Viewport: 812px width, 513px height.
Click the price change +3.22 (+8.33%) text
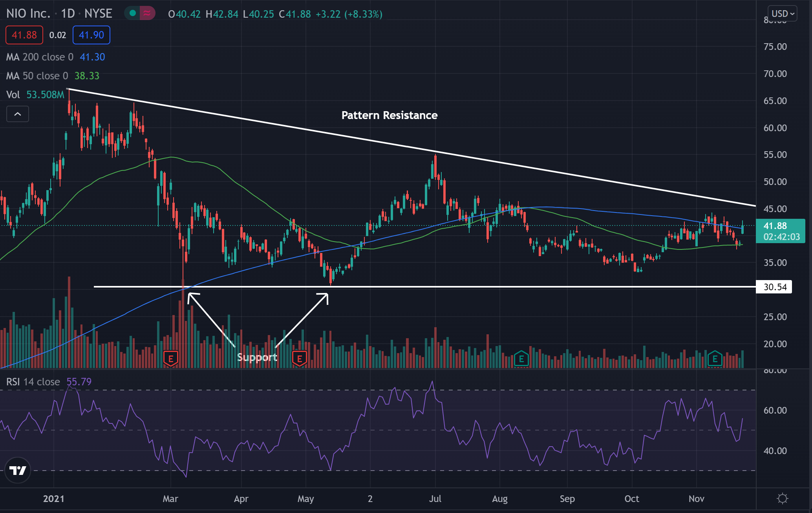point(349,14)
